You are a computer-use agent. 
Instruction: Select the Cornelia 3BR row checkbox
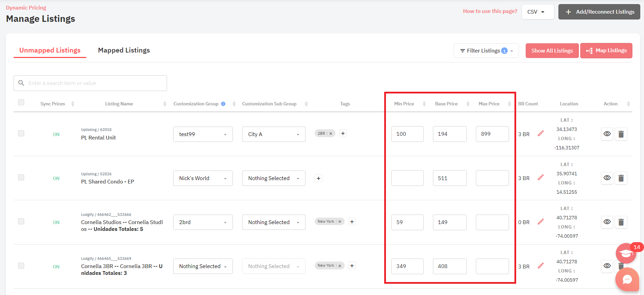21,266
